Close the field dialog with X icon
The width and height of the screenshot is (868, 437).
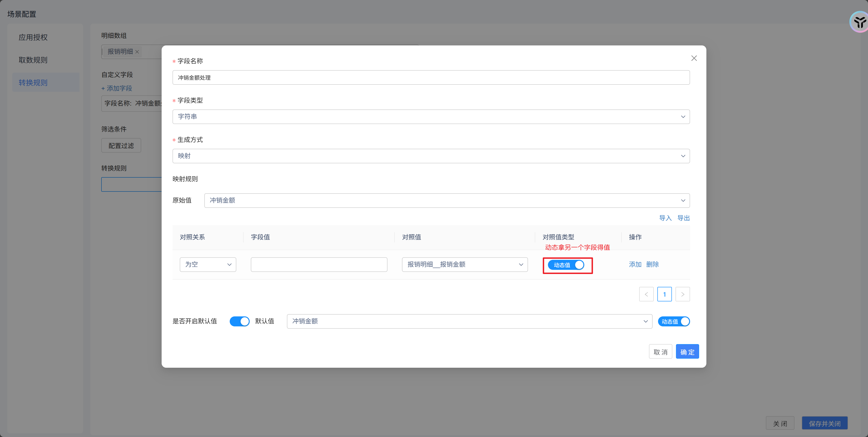pos(694,58)
